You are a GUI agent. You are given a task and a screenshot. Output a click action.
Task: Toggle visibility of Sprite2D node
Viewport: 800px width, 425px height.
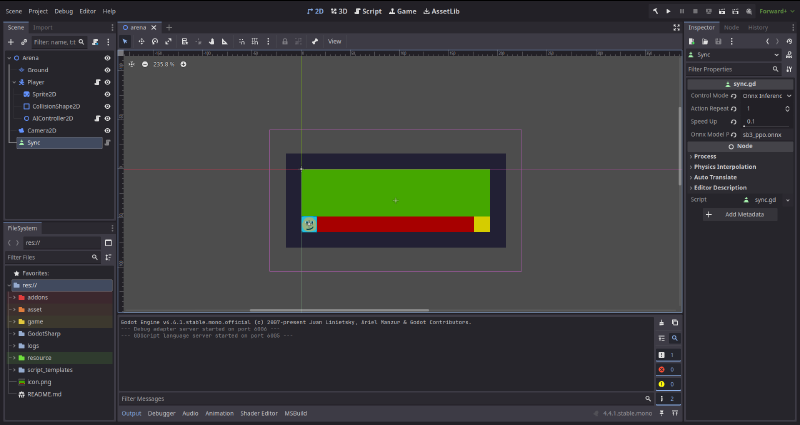[107, 94]
